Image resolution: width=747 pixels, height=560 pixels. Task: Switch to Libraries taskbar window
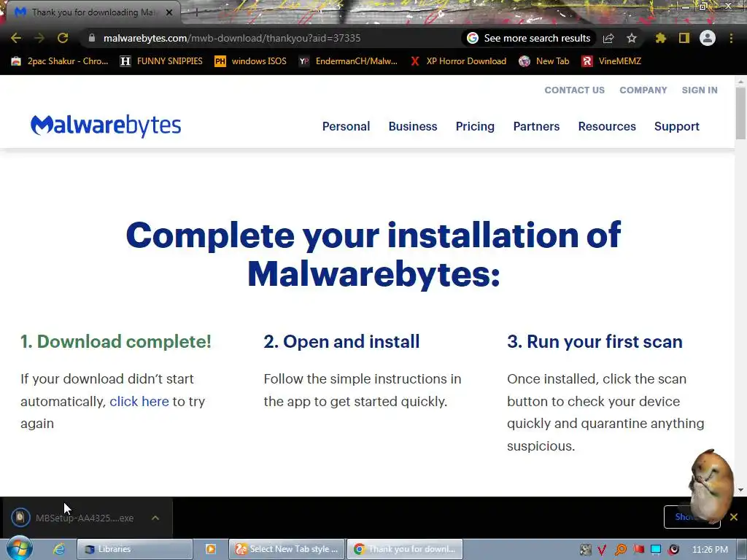(x=135, y=549)
